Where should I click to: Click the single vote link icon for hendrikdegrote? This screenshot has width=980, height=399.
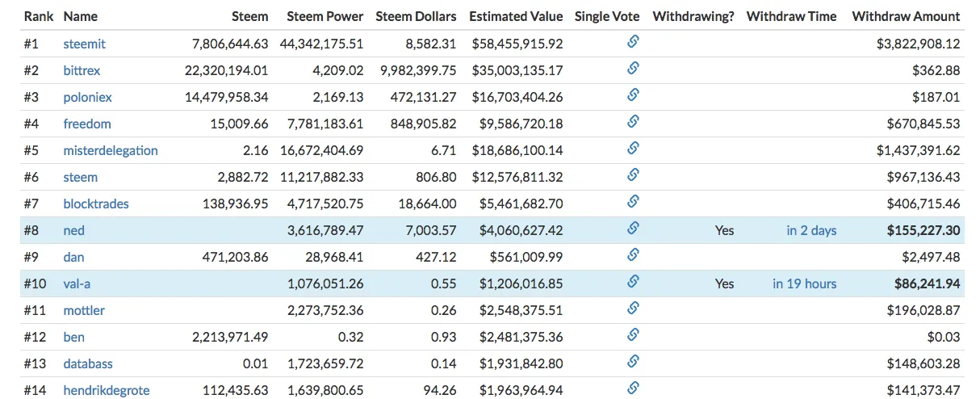(x=633, y=388)
